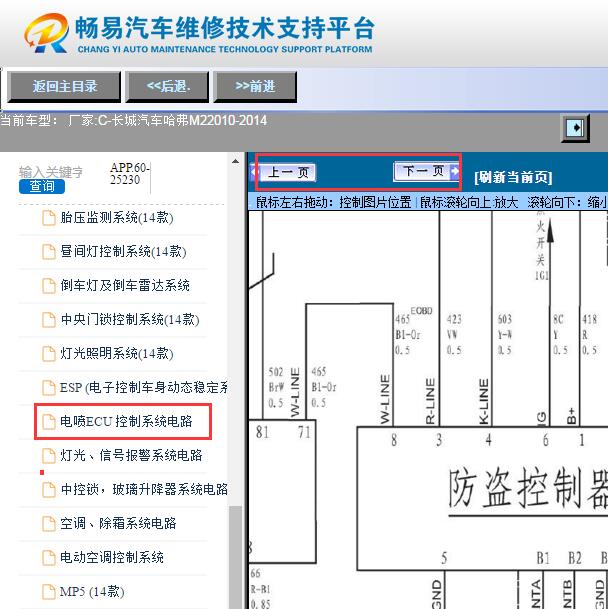Viewport: 608px width, 609px height.
Task: Click the document icon beside 胎压监测系统
Action: click(x=49, y=218)
